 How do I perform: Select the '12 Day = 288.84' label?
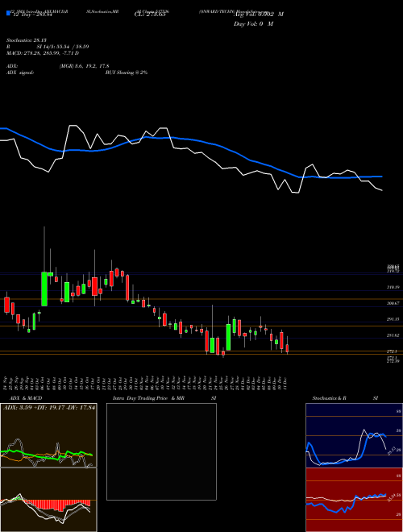point(32,15)
